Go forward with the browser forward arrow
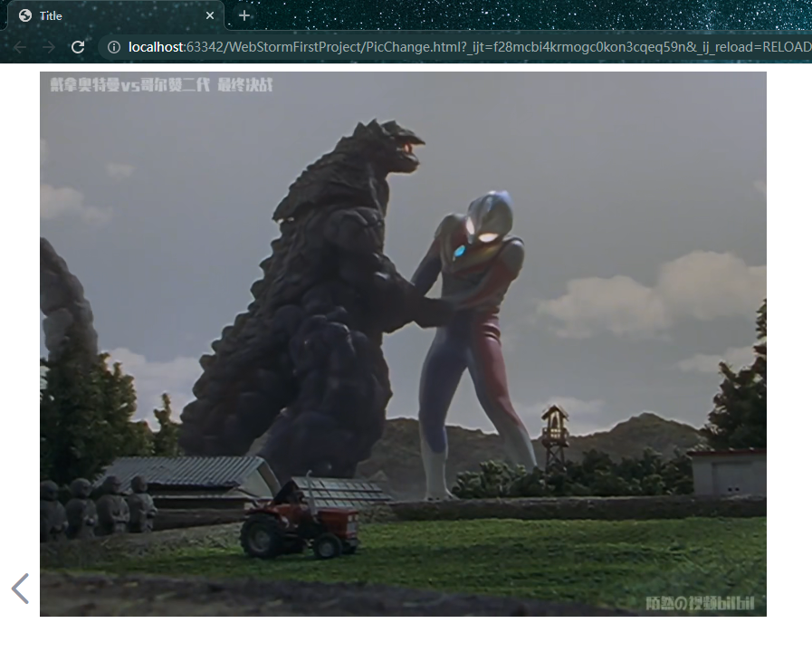 coord(49,47)
